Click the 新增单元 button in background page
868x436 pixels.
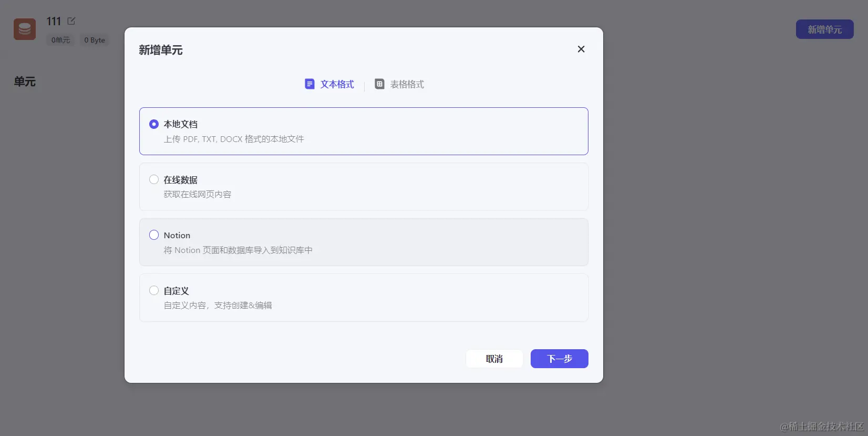pos(825,29)
